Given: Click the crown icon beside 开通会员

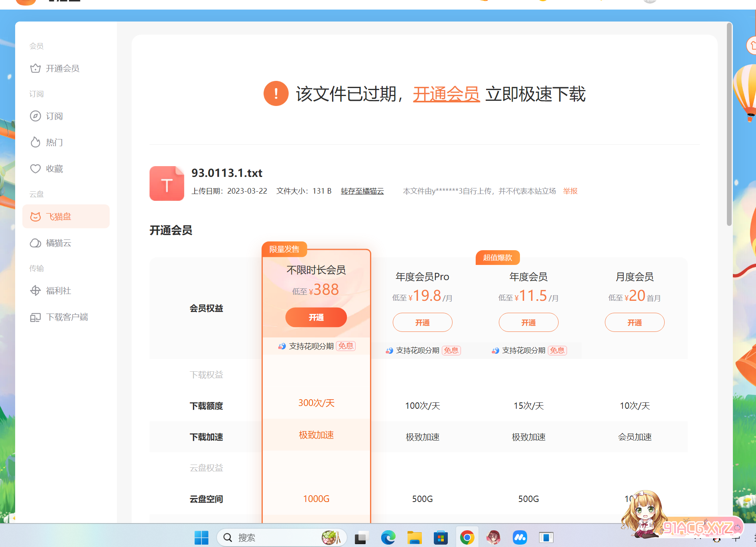Looking at the screenshot, I should [35, 69].
